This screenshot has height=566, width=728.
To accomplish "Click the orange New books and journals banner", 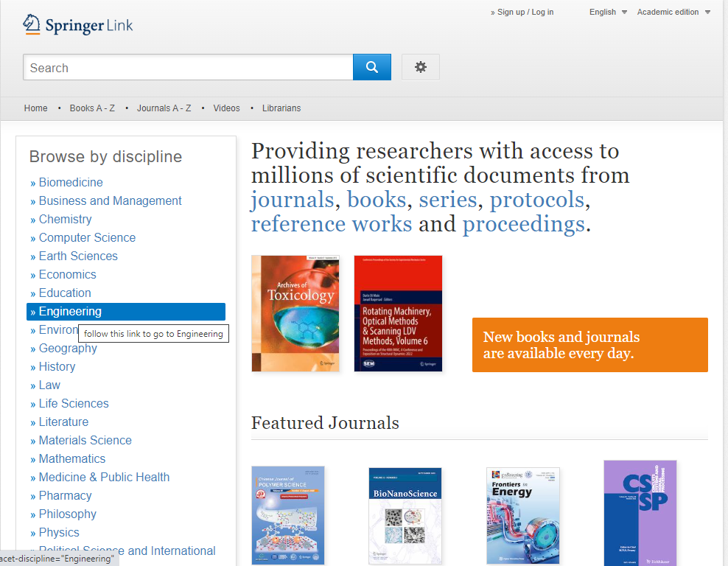I will [590, 345].
